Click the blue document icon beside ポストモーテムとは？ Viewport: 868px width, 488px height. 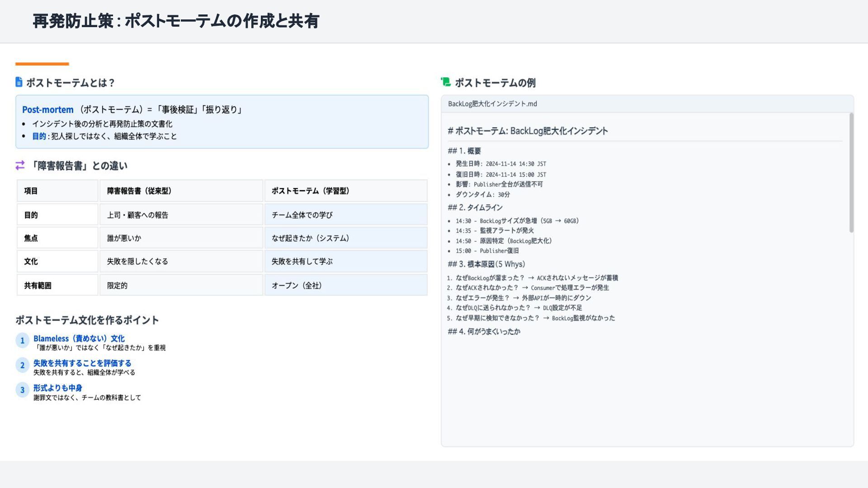click(19, 82)
